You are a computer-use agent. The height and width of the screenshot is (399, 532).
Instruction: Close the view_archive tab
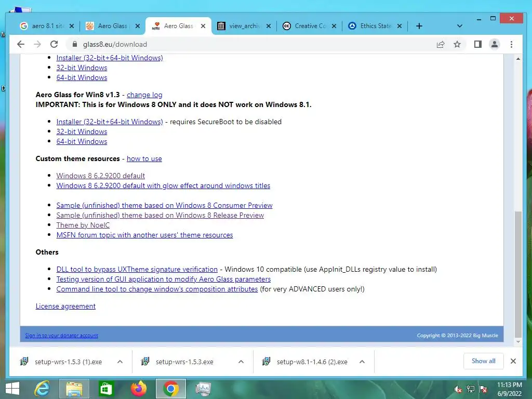point(269,26)
